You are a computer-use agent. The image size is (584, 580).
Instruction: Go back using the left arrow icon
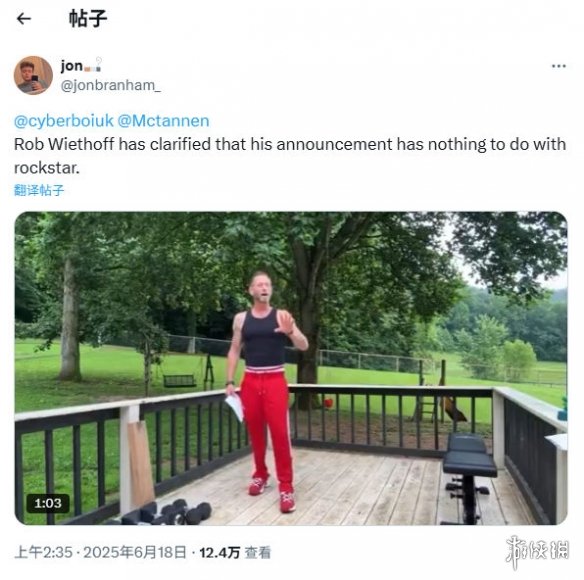[24, 19]
